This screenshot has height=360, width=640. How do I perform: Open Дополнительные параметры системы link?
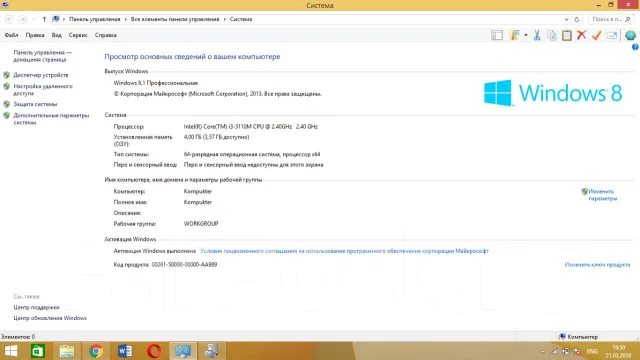[x=51, y=119]
